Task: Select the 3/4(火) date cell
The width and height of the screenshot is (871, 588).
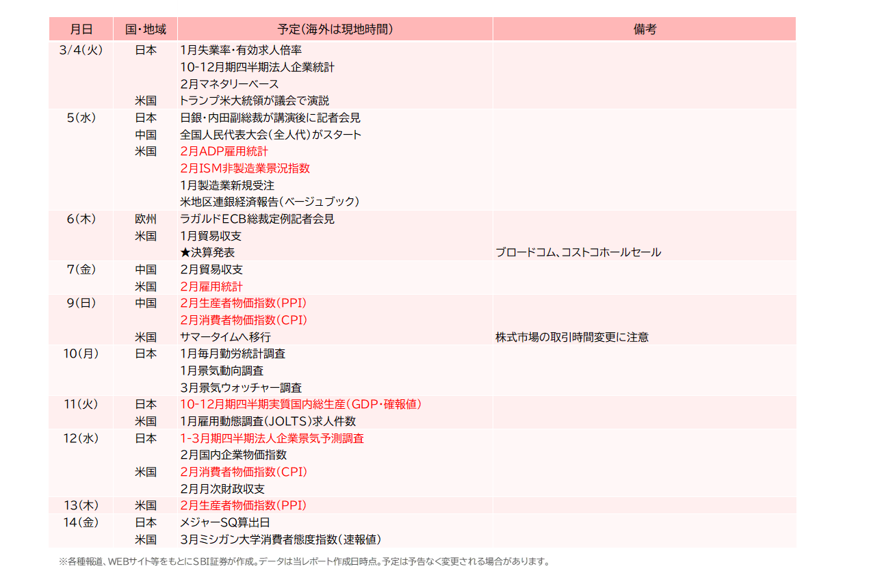Action: tap(81, 50)
